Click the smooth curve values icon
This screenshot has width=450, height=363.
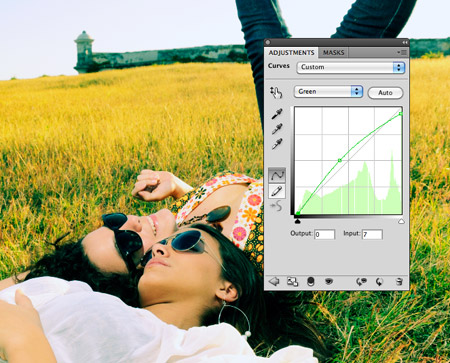coord(276,207)
